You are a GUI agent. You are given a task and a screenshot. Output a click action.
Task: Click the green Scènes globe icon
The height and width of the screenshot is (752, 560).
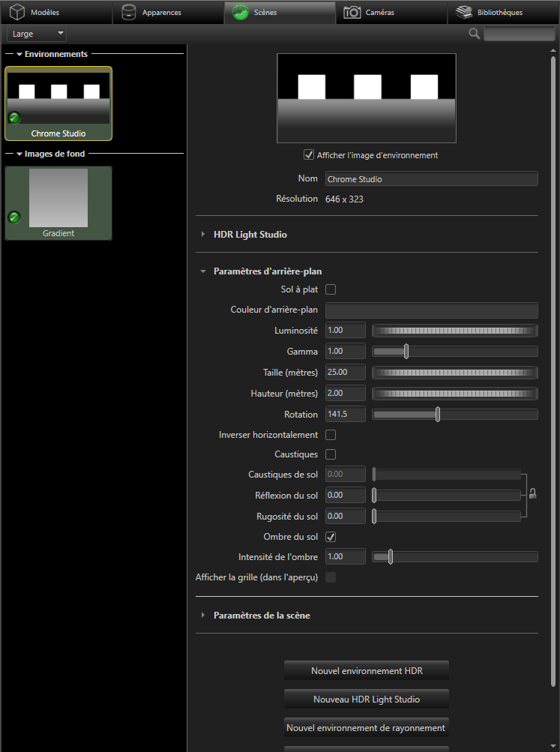pyautogui.click(x=240, y=12)
